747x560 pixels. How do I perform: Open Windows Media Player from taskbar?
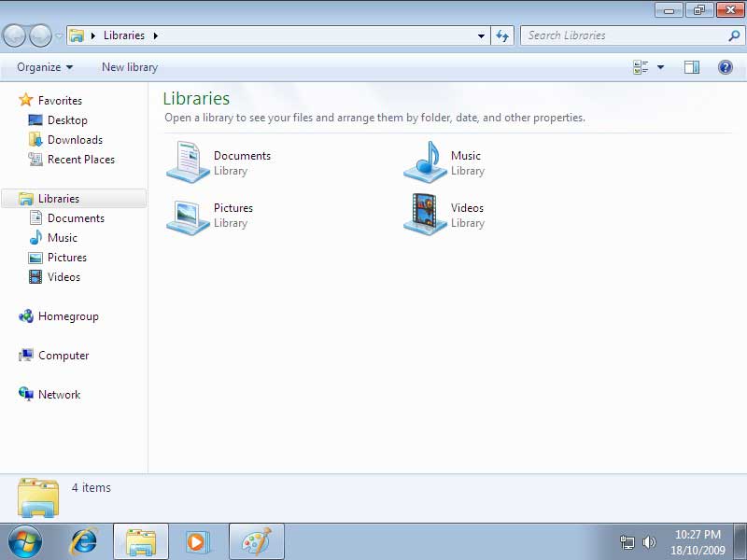click(x=197, y=541)
